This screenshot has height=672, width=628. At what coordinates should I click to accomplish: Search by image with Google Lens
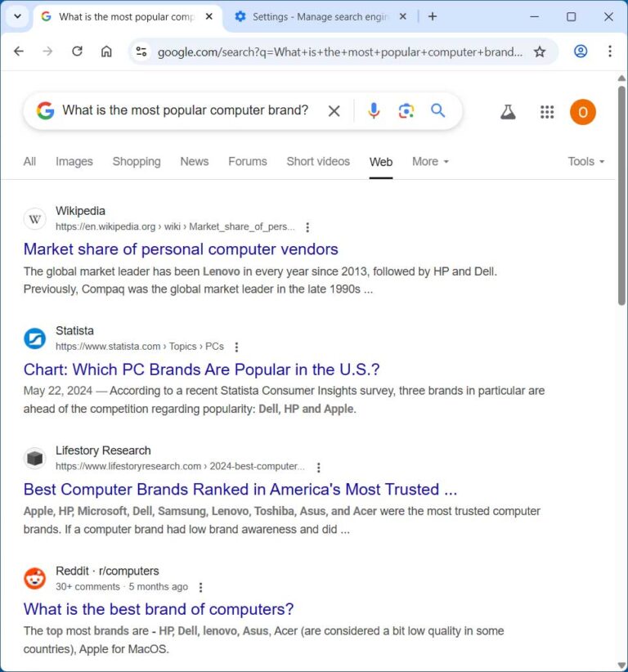click(x=406, y=110)
